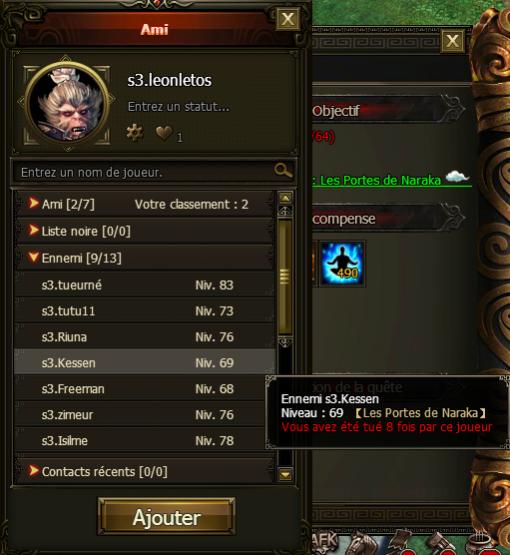The height and width of the screenshot is (555, 510).
Task: Click the magnifying glass search icon
Action: tap(283, 171)
